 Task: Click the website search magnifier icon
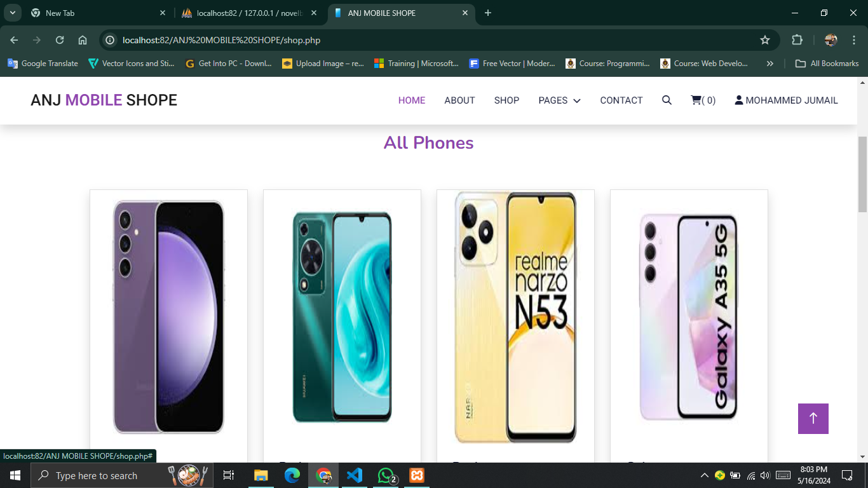667,100
